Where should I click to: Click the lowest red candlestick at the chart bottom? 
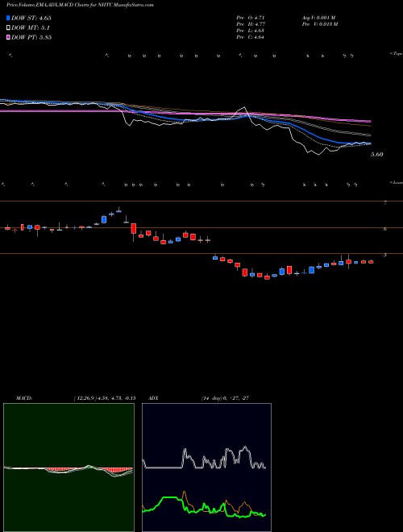pos(268,277)
